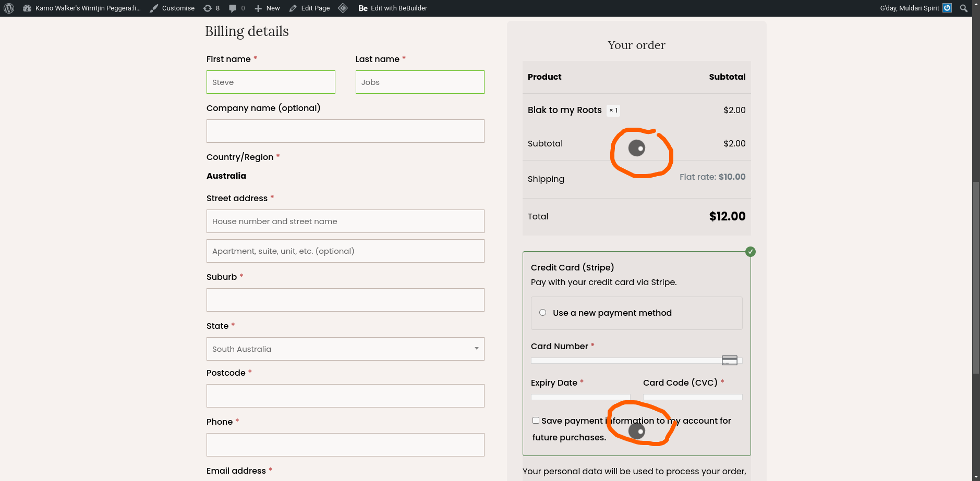This screenshot has width=980, height=481.
Task: Open the G'day, Muldari Spirit account menu
Action: [909, 8]
